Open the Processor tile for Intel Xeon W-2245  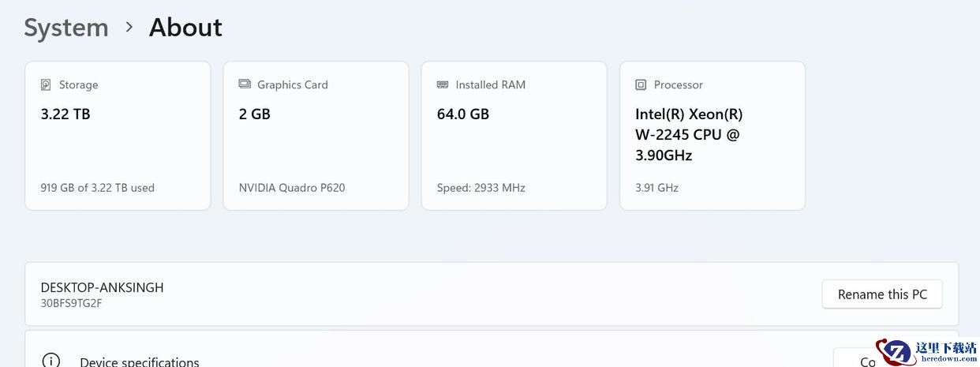pos(712,136)
